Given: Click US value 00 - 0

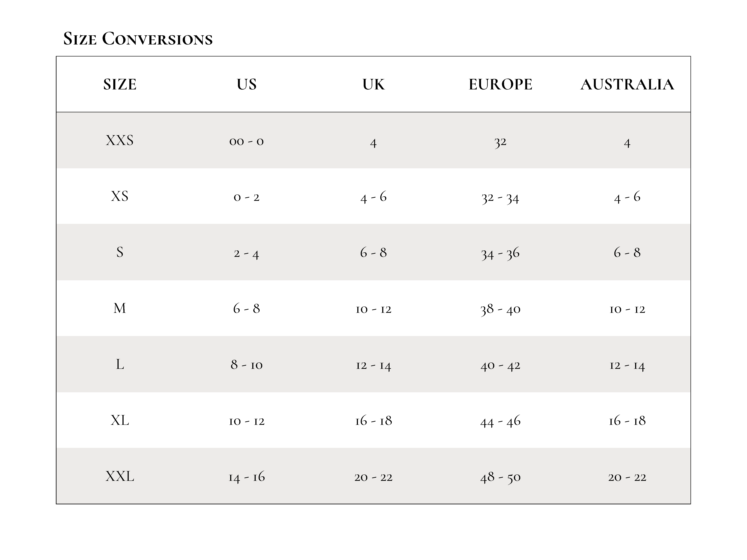Looking at the screenshot, I should coord(247,141).
